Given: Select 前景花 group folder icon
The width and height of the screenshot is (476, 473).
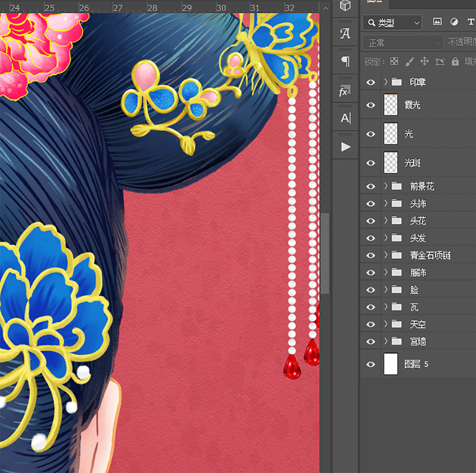Looking at the screenshot, I should 397,186.
